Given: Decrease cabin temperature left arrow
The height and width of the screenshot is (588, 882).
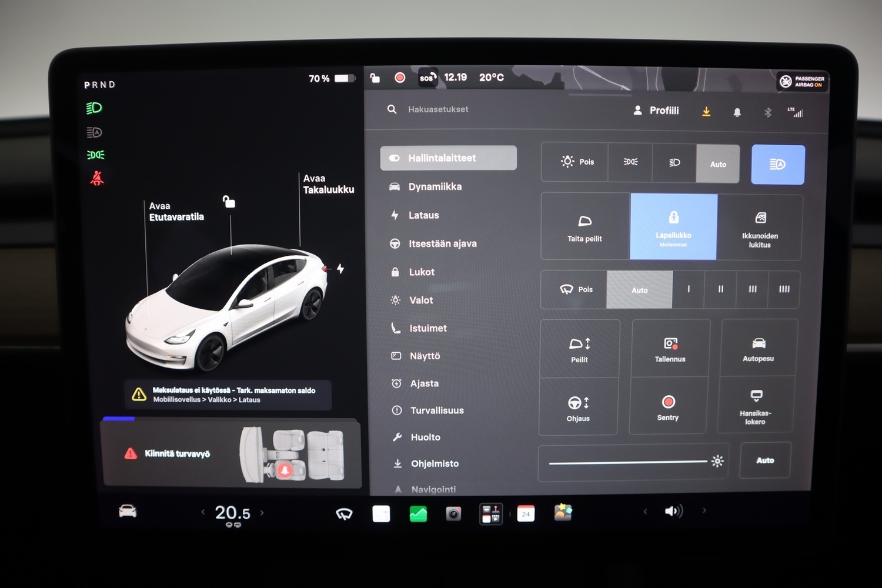Looking at the screenshot, I should (x=203, y=512).
